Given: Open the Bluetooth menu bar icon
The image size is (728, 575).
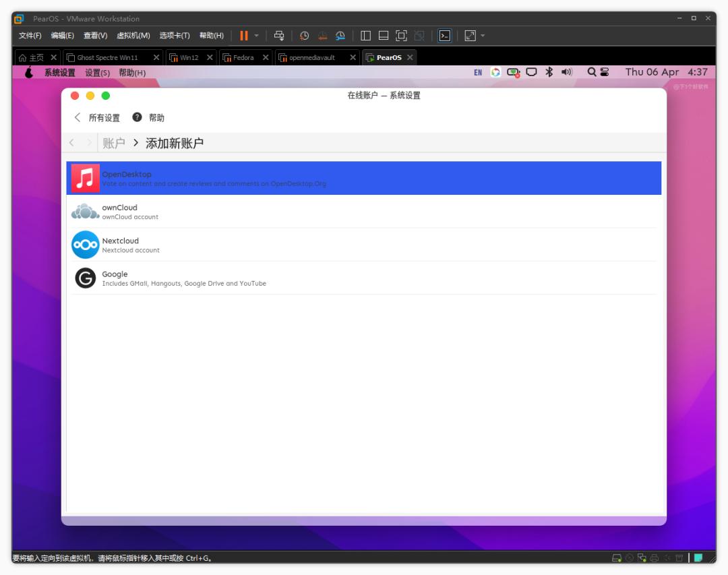Looking at the screenshot, I should coord(547,72).
